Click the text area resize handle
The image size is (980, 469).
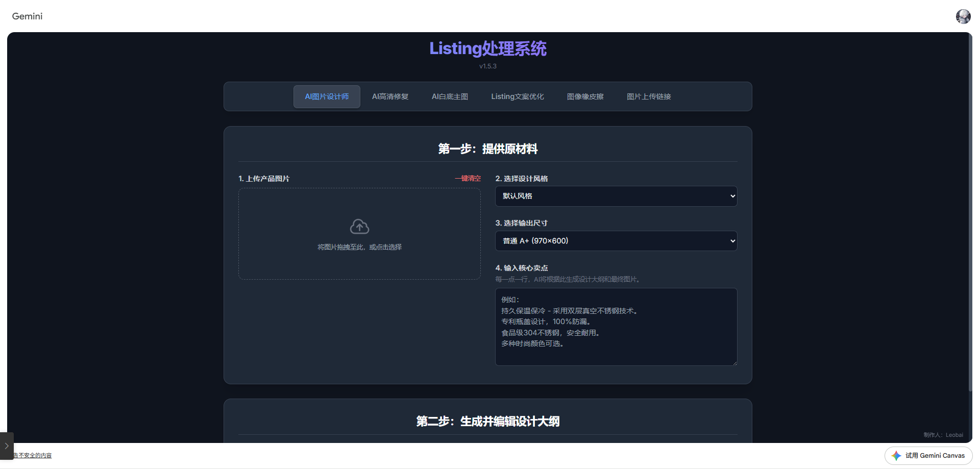point(734,363)
